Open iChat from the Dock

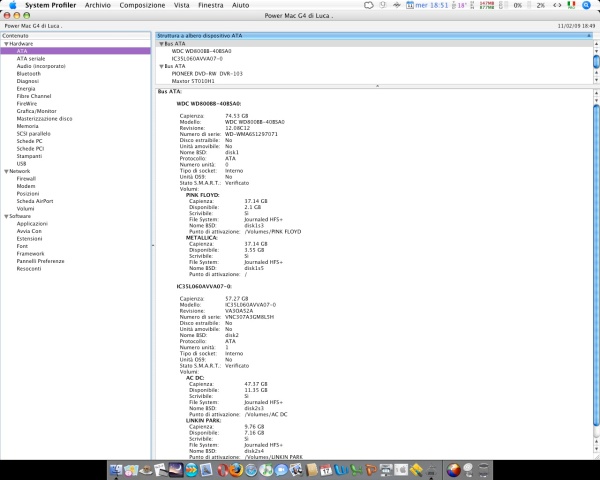pos(281,470)
